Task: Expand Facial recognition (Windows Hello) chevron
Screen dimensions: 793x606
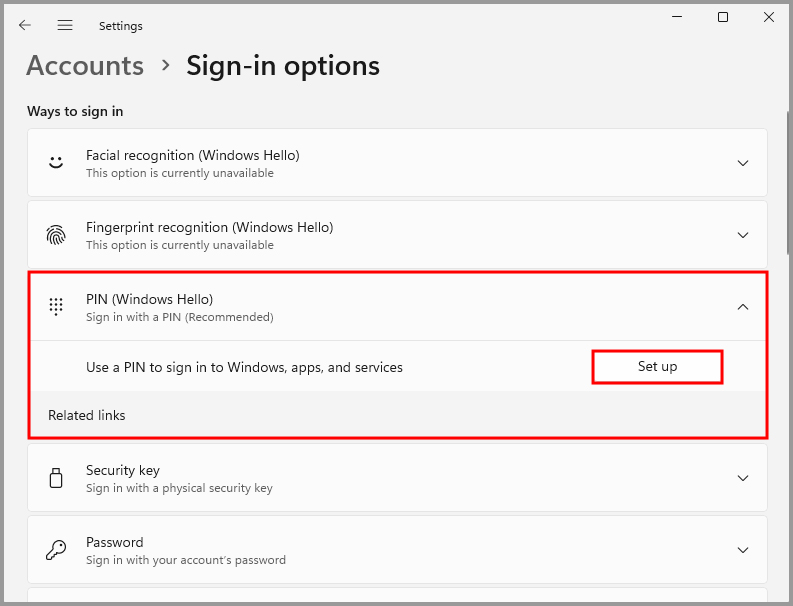Action: point(742,163)
